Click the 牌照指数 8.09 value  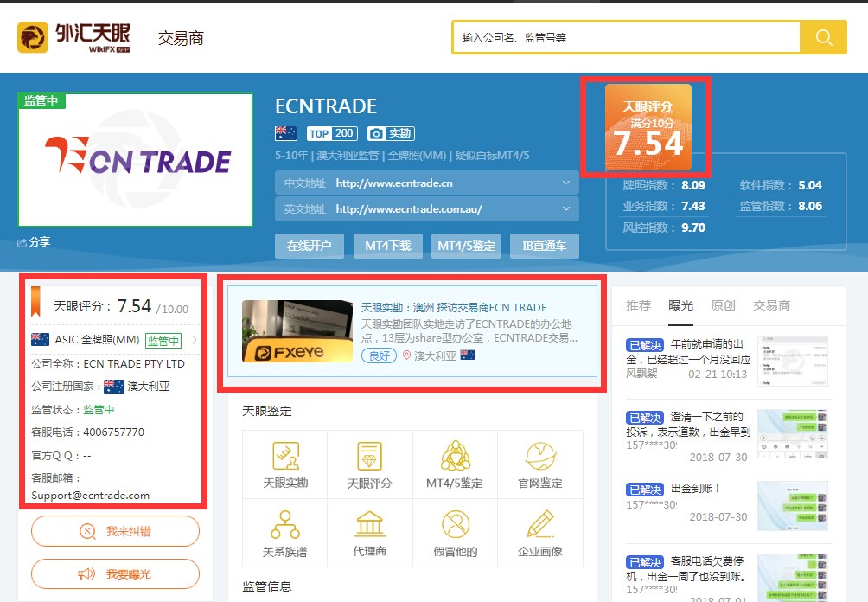click(693, 185)
